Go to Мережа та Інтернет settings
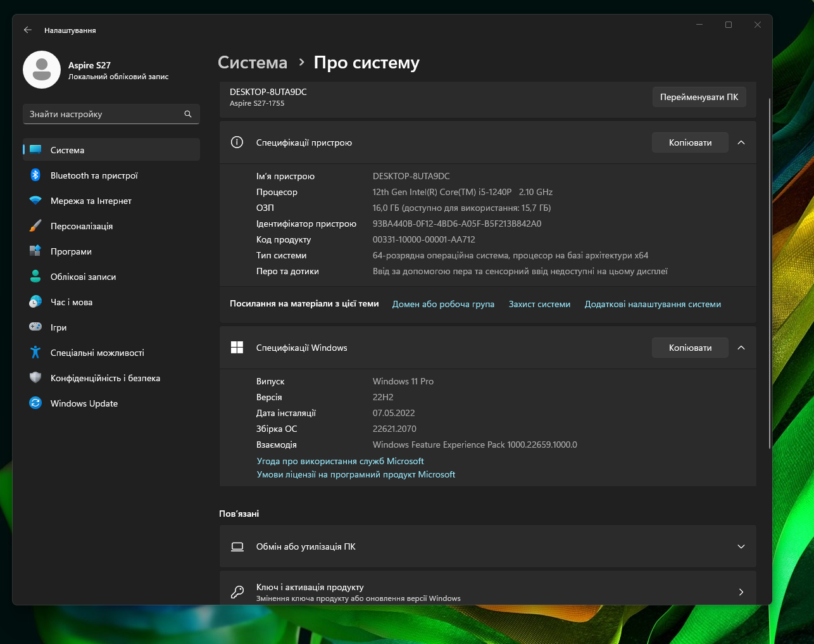Viewport: 814px width, 644px height. (111, 201)
